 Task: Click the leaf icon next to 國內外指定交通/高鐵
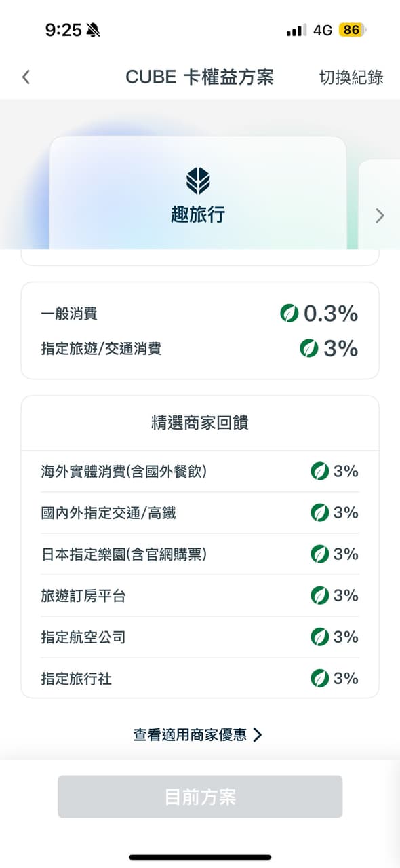(x=319, y=512)
